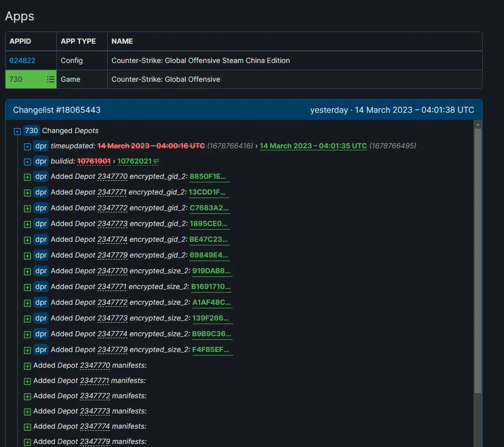Click the new timeupdated 04:01:35 UTC value

(x=313, y=146)
